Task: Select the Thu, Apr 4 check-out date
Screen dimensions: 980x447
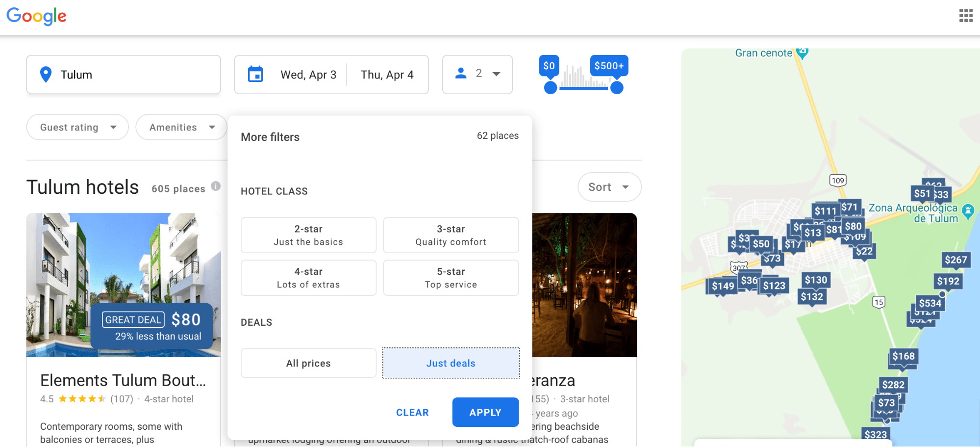Action: pyautogui.click(x=387, y=75)
